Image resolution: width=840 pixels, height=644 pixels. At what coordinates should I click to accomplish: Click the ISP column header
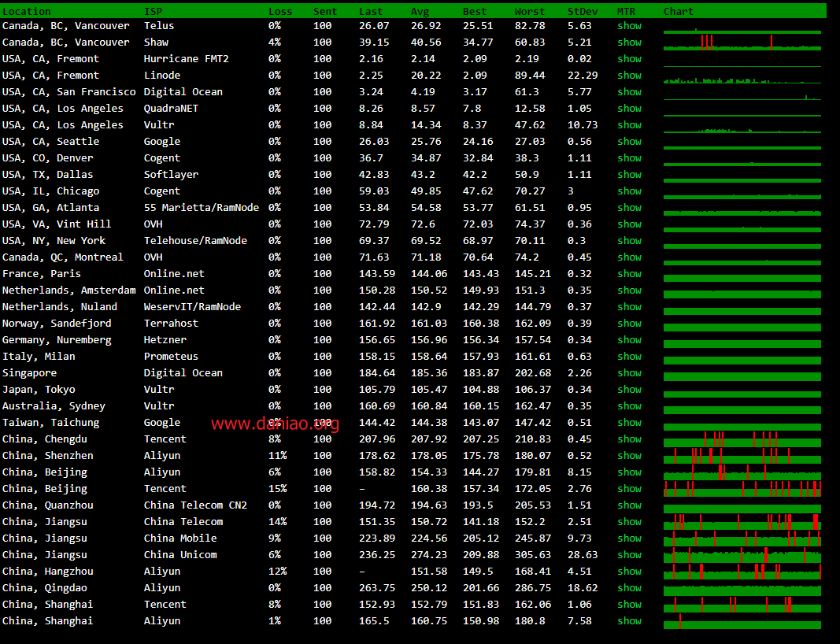coord(153,11)
